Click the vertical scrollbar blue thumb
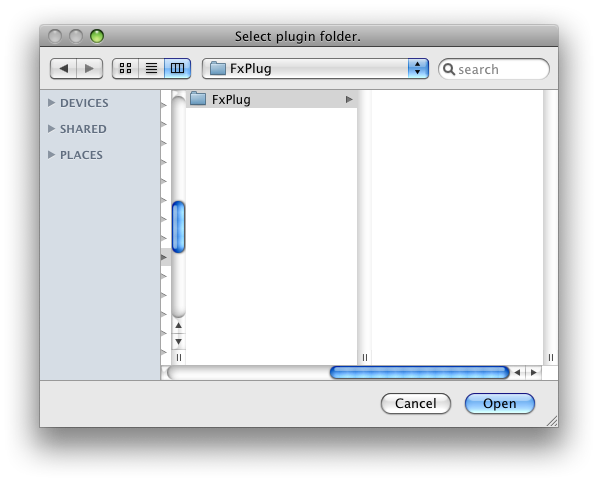Image resolution: width=598 pixels, height=482 pixels. pos(178,227)
